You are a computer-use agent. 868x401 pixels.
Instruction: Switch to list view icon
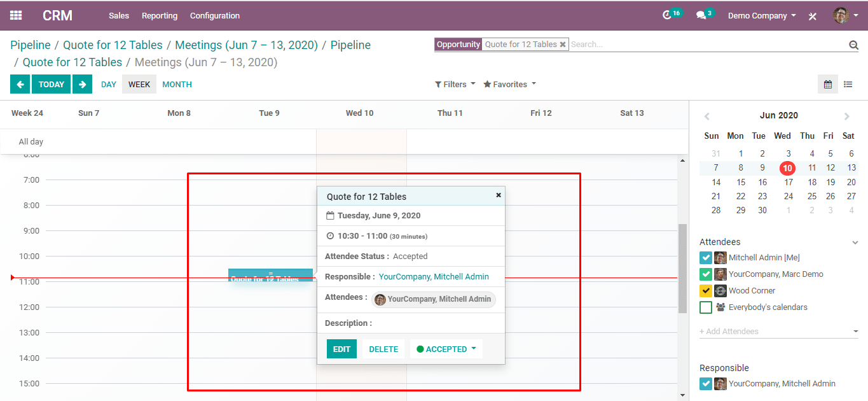[848, 84]
